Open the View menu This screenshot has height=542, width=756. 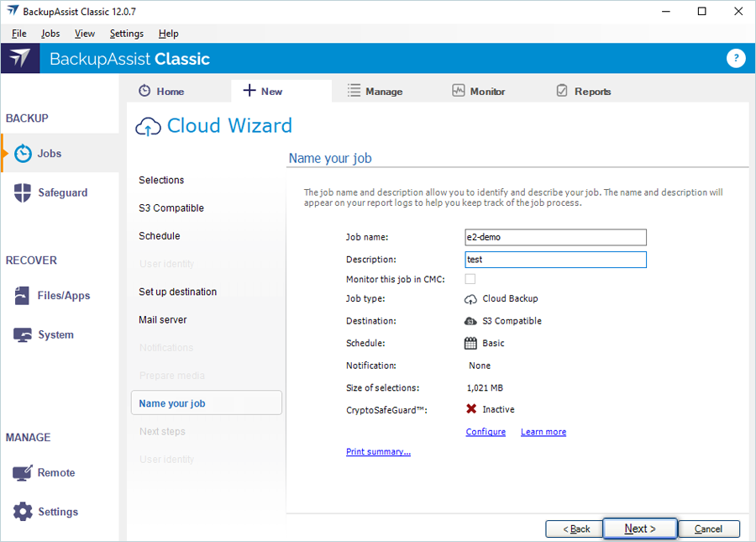[x=84, y=34]
